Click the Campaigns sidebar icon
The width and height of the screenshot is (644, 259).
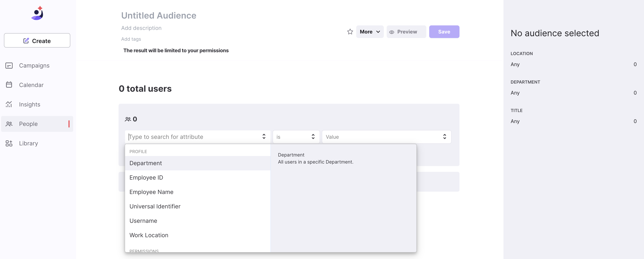[9, 66]
